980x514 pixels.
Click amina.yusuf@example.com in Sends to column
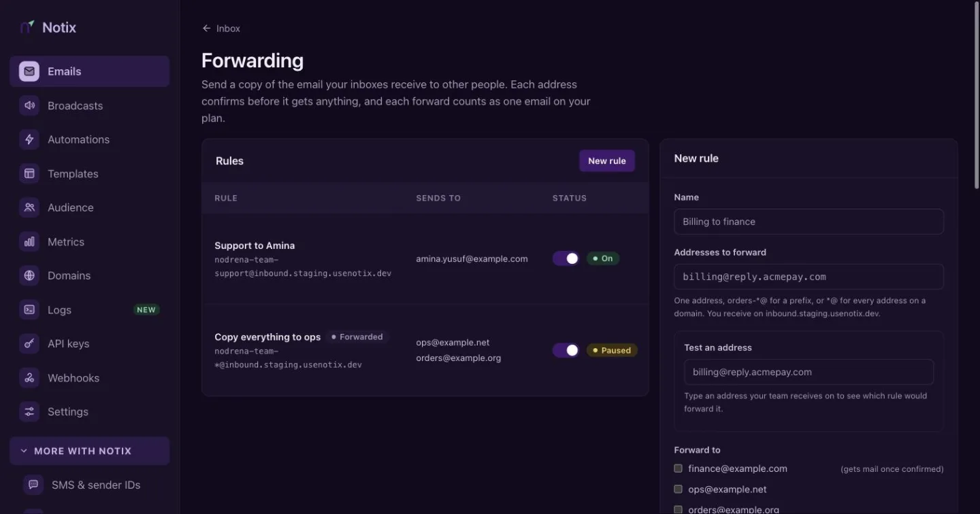[472, 258]
